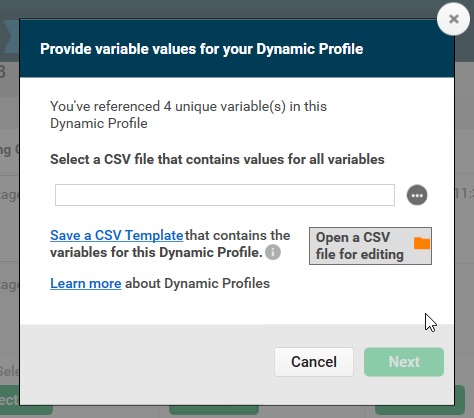The image size is (474, 418).
Task: Cancel the Dynamic Profile dialog
Action: click(x=314, y=362)
